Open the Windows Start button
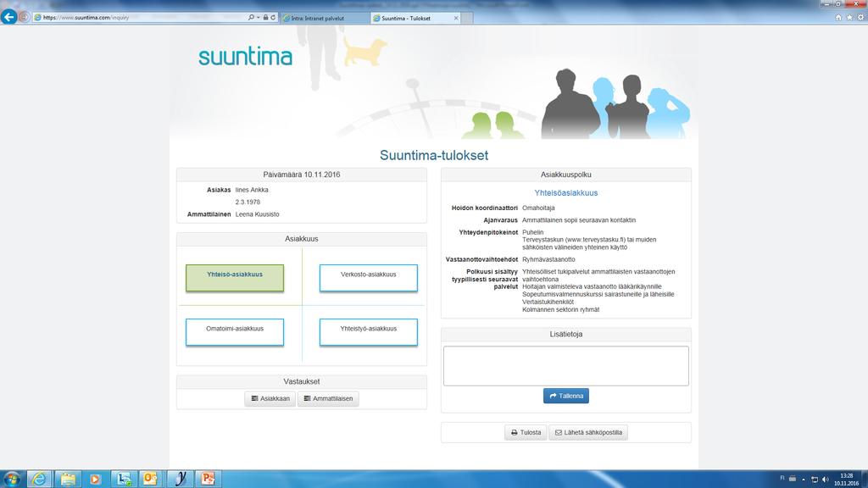Image resolution: width=868 pixels, height=488 pixels. pos(12,479)
